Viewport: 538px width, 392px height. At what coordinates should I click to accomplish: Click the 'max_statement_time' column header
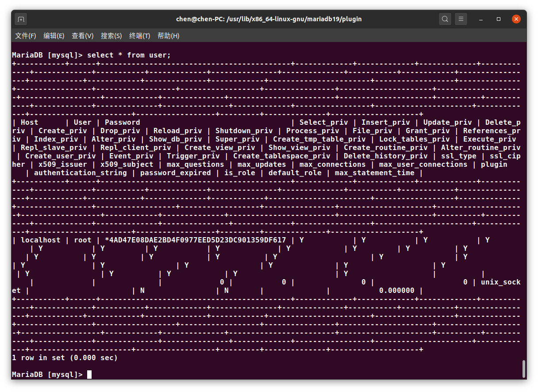click(x=375, y=173)
